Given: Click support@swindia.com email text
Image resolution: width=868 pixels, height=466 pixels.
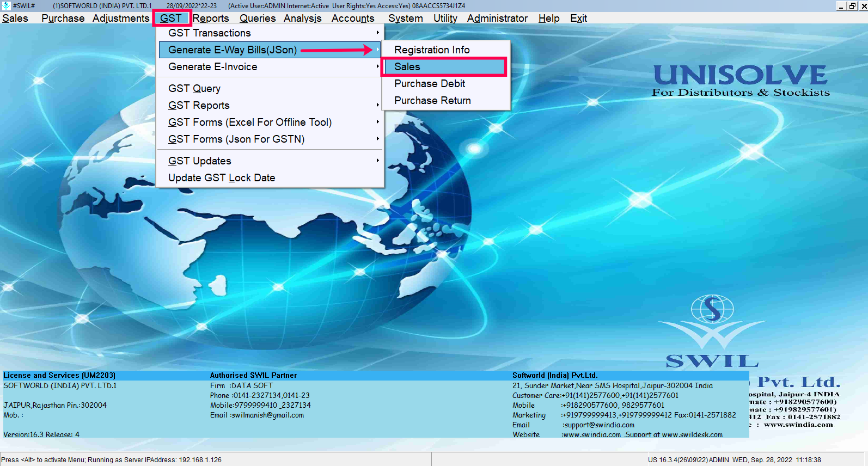Looking at the screenshot, I should coord(598,425).
